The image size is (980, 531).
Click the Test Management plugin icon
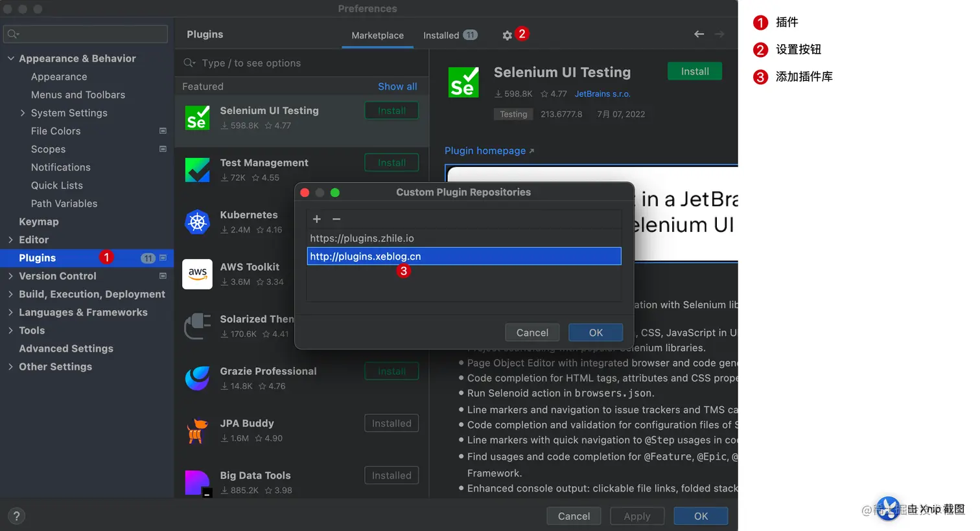[x=197, y=170]
